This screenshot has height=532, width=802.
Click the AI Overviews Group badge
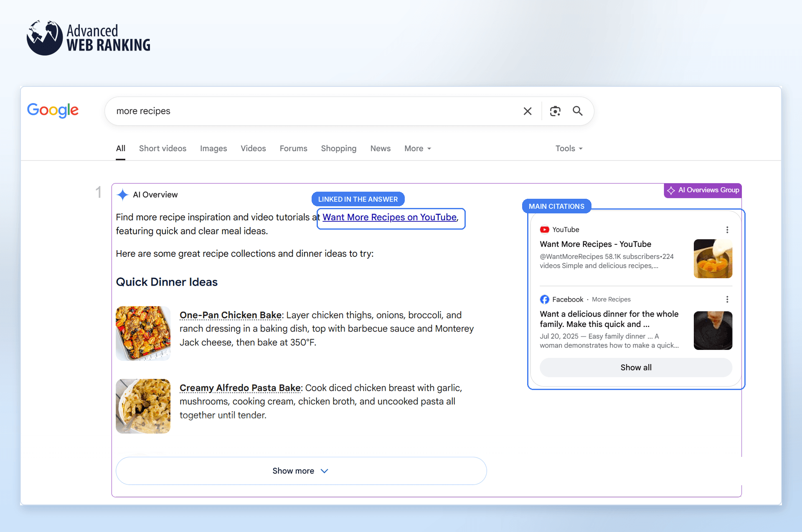pos(703,190)
